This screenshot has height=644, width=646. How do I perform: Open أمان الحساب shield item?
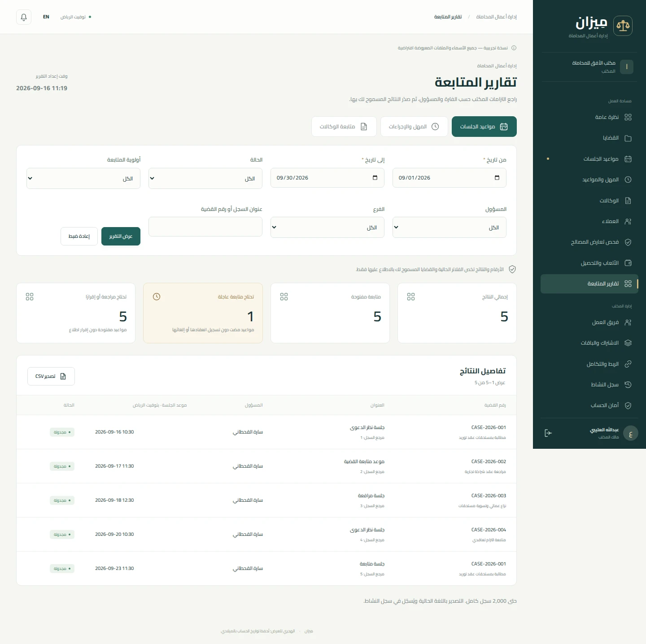[x=589, y=406]
